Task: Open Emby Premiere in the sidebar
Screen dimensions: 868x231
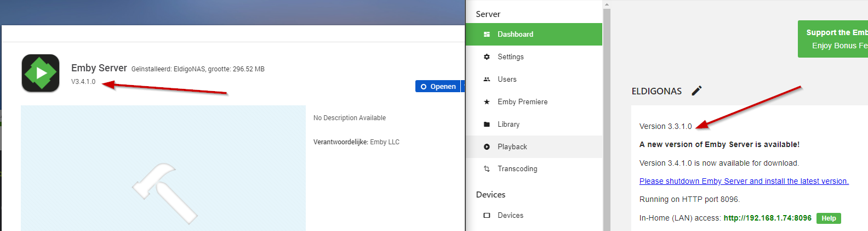Action: click(534, 102)
